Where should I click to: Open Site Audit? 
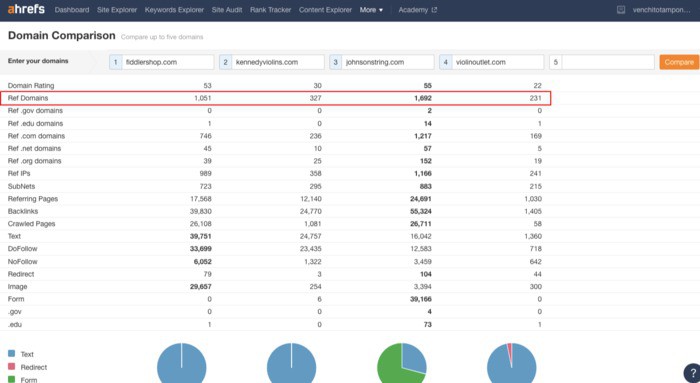227,10
